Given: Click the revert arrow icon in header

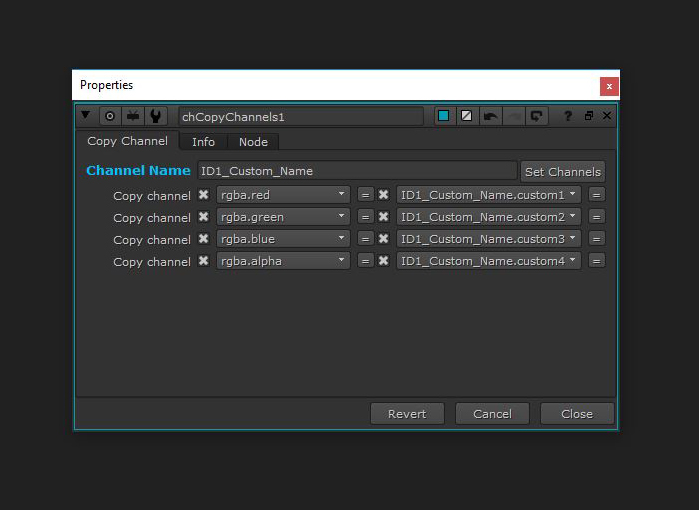Looking at the screenshot, I should click(x=537, y=116).
